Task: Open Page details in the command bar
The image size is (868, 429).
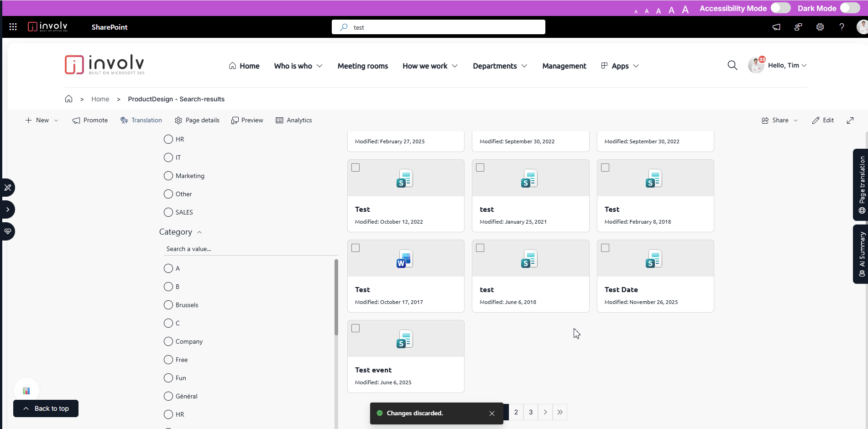Action: point(197,120)
